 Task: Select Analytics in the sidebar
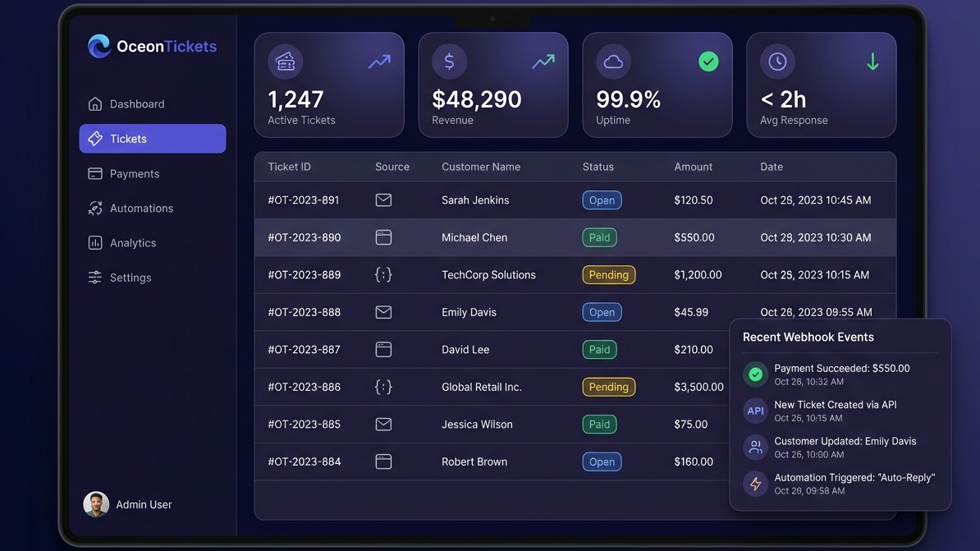(x=132, y=243)
